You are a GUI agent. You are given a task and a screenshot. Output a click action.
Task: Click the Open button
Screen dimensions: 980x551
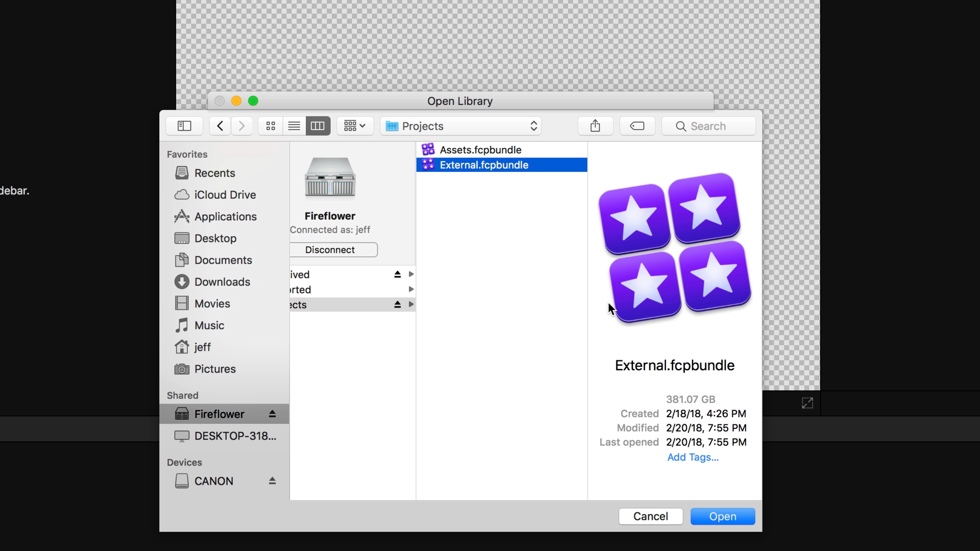[x=722, y=516]
